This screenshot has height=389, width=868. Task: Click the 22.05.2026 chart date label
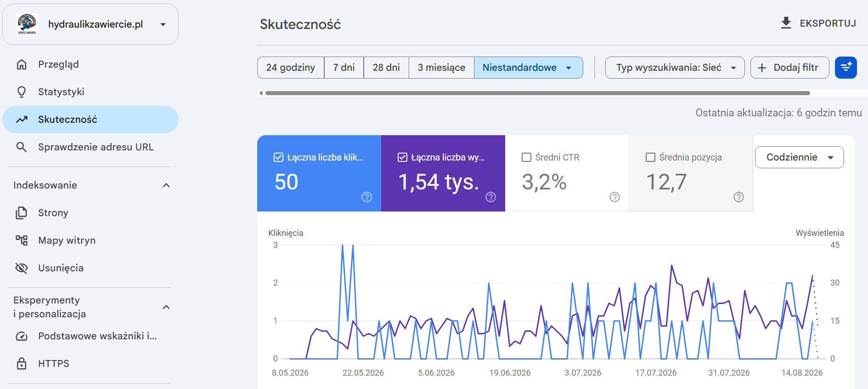(x=363, y=373)
